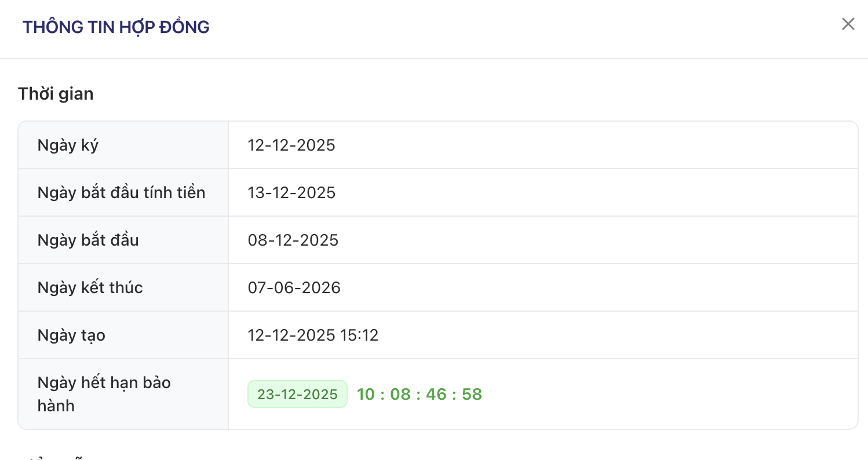The height and width of the screenshot is (460, 868).
Task: Click the THÔNG TIN HỢP ĐỒNG title
Action: click(116, 27)
